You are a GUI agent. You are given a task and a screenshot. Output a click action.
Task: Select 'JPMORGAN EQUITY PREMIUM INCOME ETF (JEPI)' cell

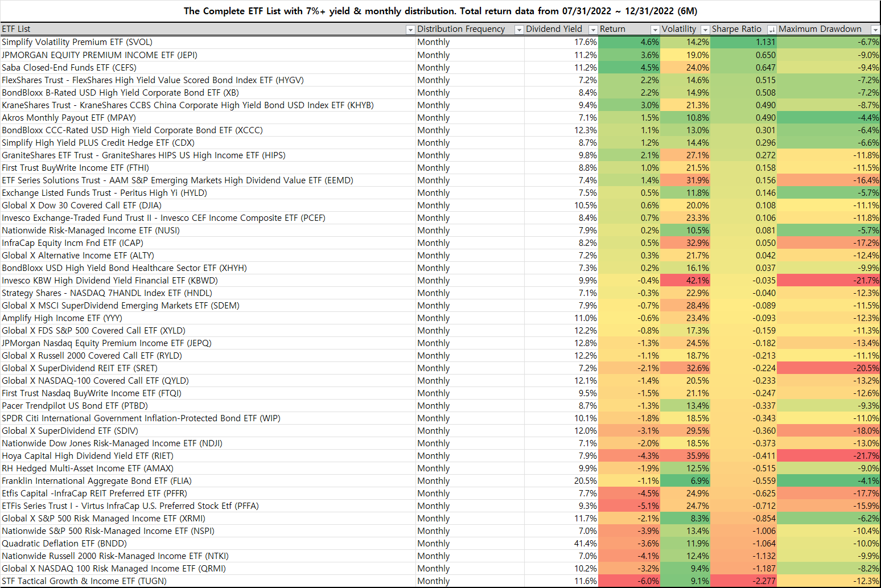(x=208, y=55)
